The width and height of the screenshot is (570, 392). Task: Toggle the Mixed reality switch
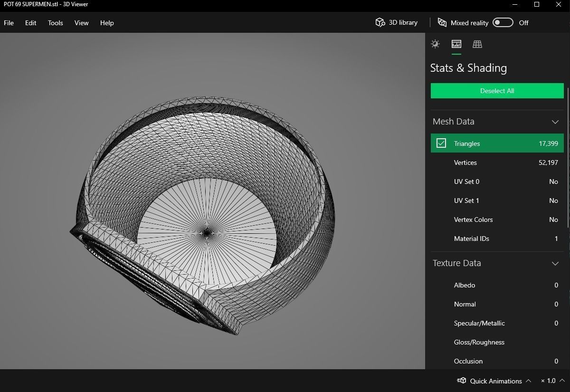click(503, 23)
